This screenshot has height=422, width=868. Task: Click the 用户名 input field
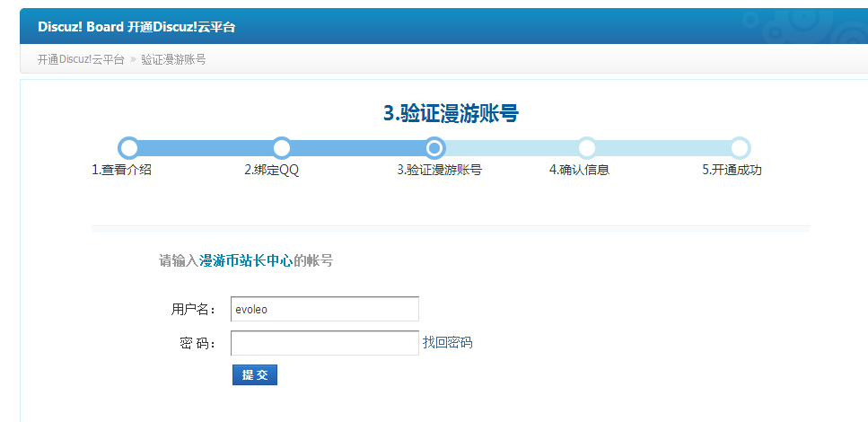coord(324,309)
